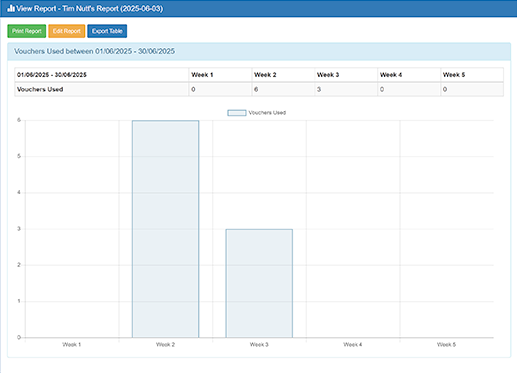Click the Week 4 x-axis label
This screenshot has height=373, width=517.
click(353, 344)
